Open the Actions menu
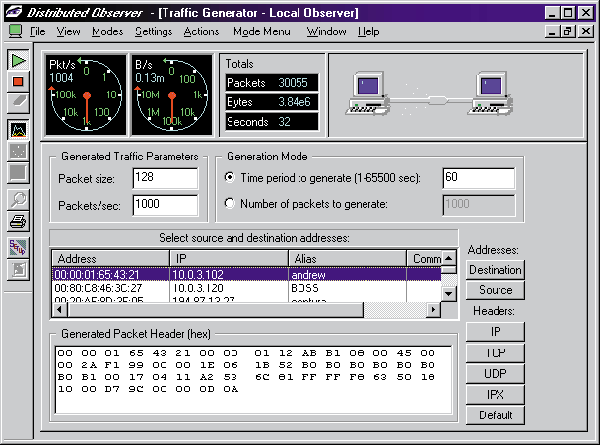The image size is (600, 445). (201, 31)
